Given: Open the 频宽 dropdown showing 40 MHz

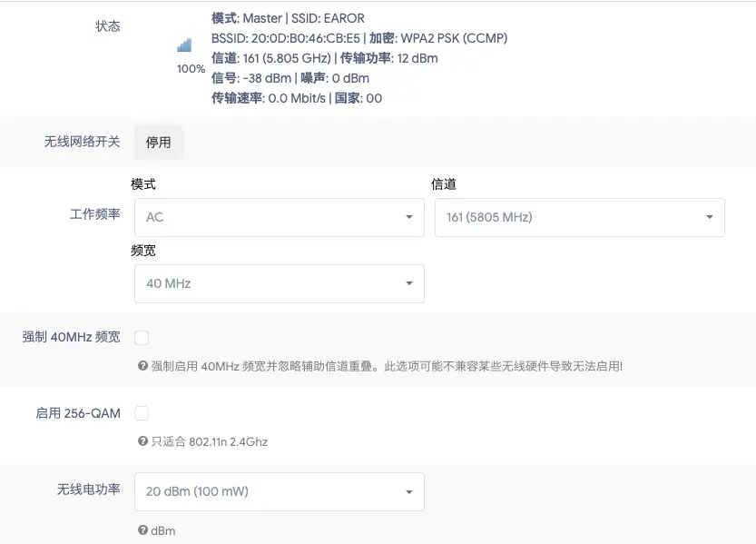Looking at the screenshot, I should tap(279, 283).
